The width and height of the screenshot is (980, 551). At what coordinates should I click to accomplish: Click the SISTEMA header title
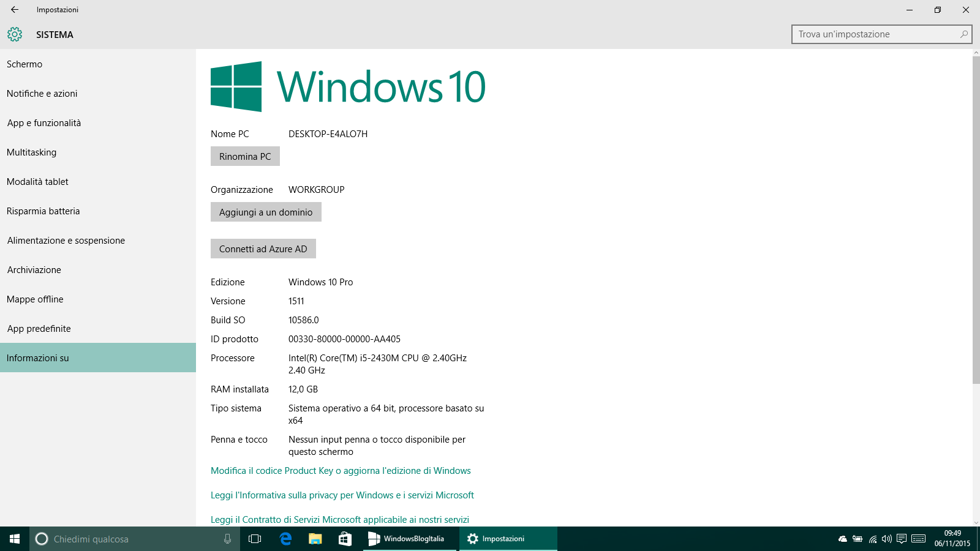pos(55,35)
